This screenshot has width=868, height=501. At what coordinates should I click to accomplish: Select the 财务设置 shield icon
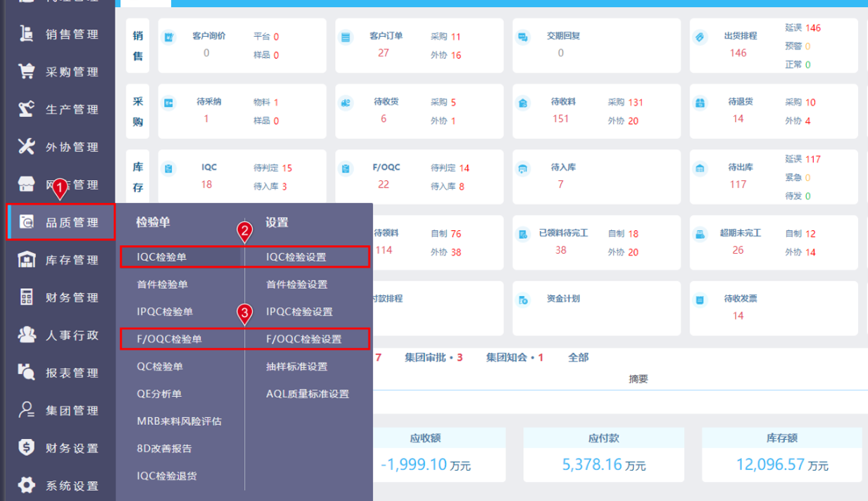point(26,448)
